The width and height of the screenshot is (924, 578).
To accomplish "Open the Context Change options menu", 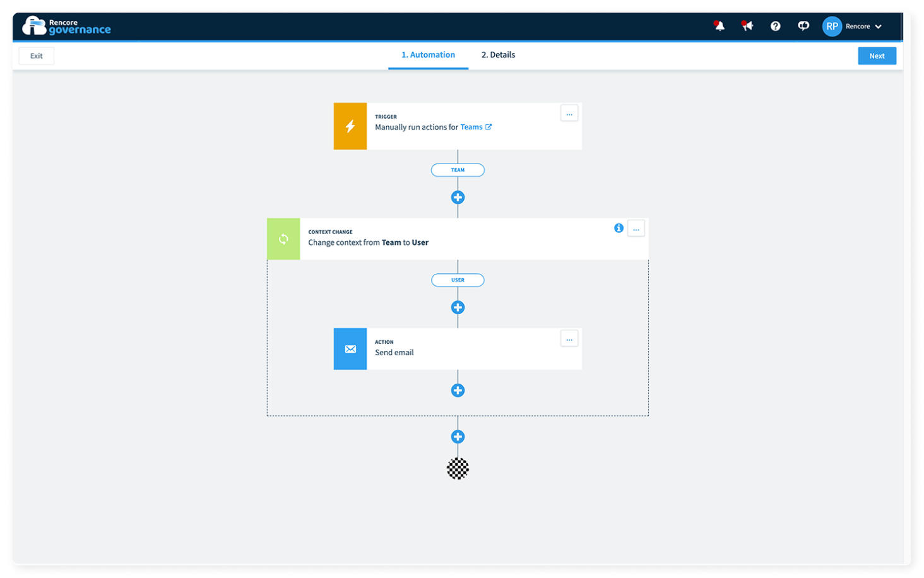I will [636, 228].
